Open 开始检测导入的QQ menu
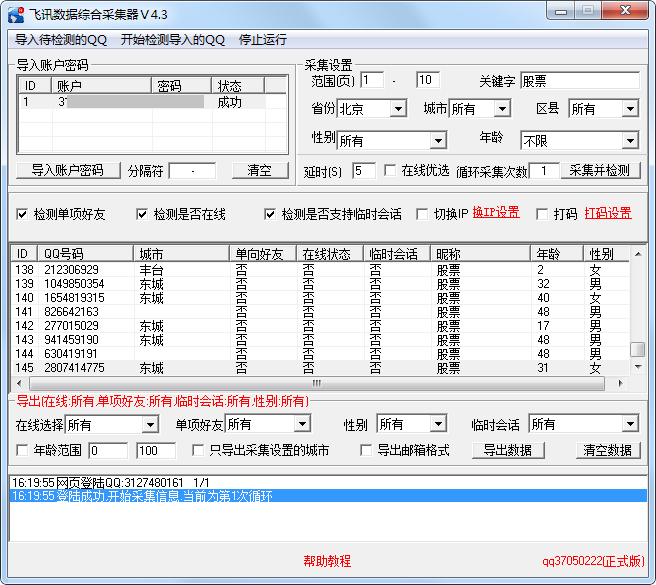 pos(172,40)
